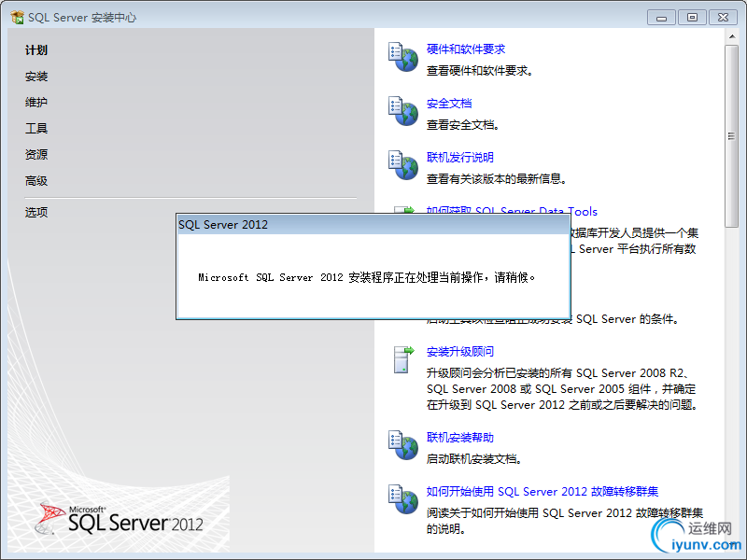Open the 硬件和软件要求 link

click(465, 49)
